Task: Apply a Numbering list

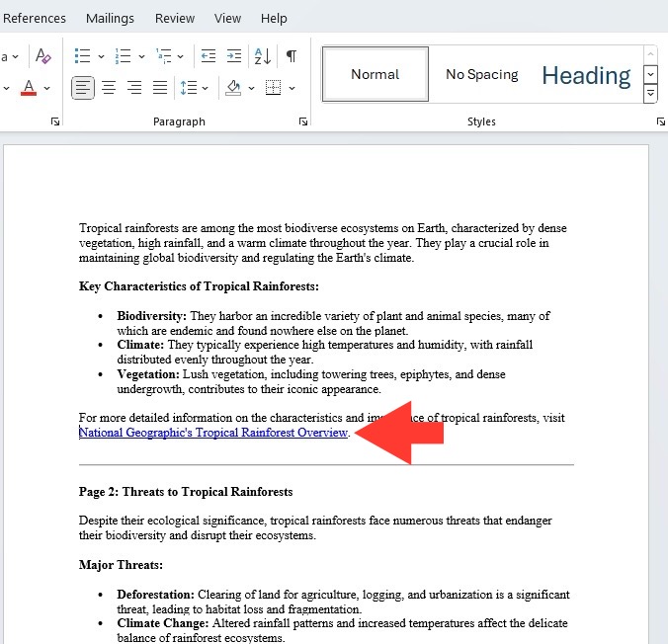Action: [124, 55]
